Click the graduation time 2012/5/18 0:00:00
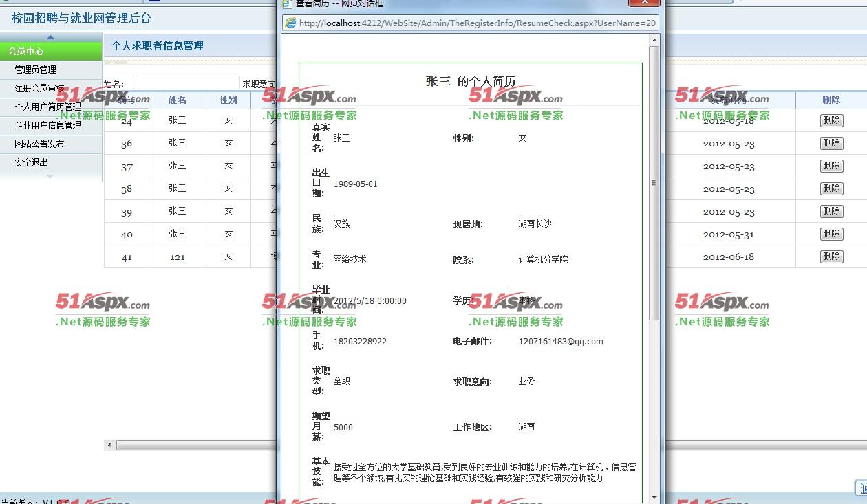 coord(370,300)
